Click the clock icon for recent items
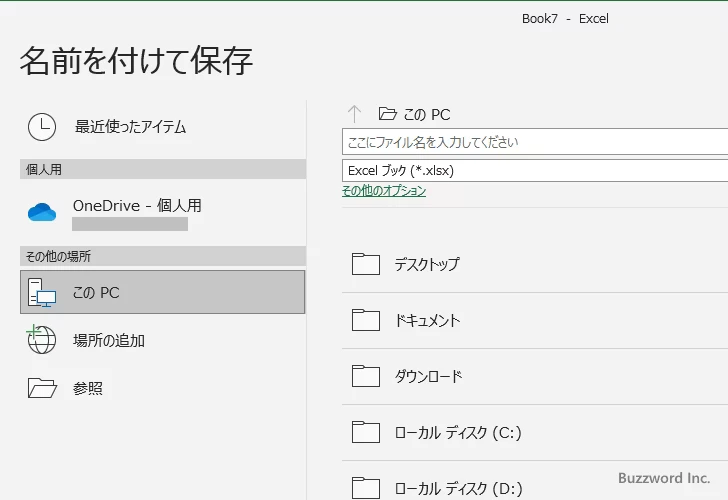The width and height of the screenshot is (728, 500). click(x=42, y=127)
